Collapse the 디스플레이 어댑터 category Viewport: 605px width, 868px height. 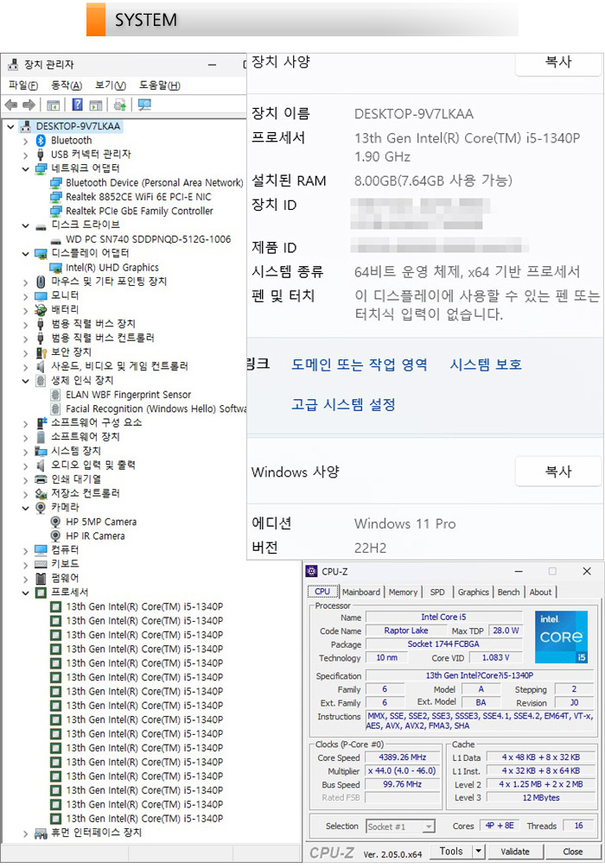pos(25,254)
